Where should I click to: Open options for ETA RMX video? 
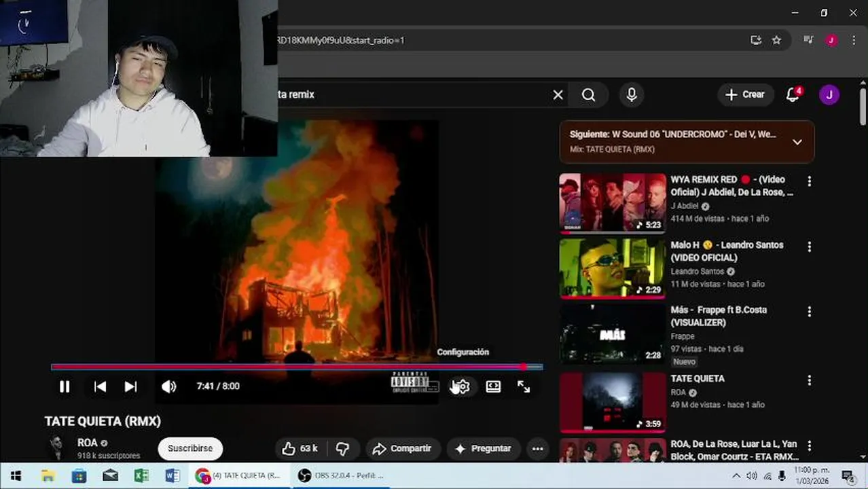pyautogui.click(x=809, y=446)
